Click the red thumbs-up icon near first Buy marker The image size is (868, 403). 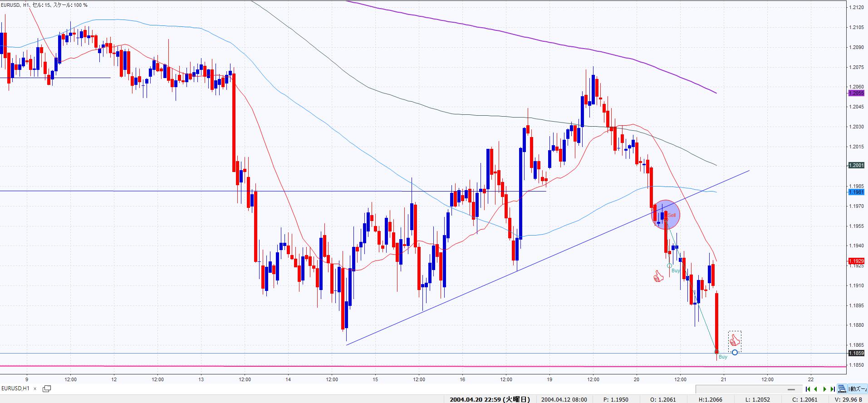[658, 276]
